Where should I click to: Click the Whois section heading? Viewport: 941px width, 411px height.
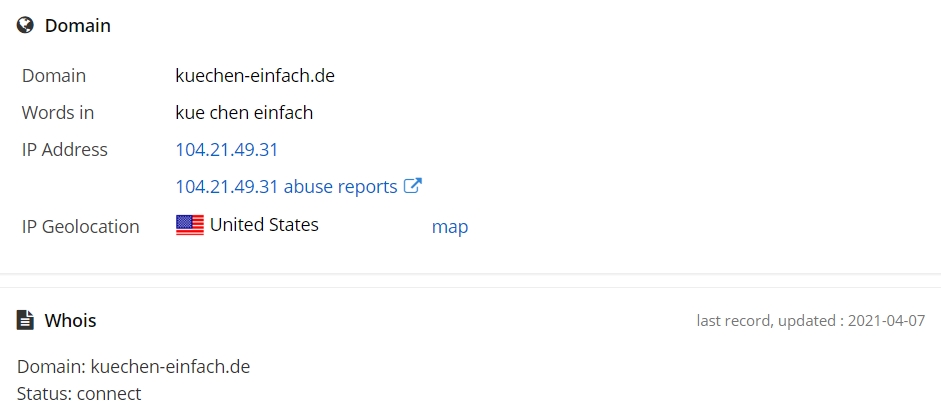70,320
